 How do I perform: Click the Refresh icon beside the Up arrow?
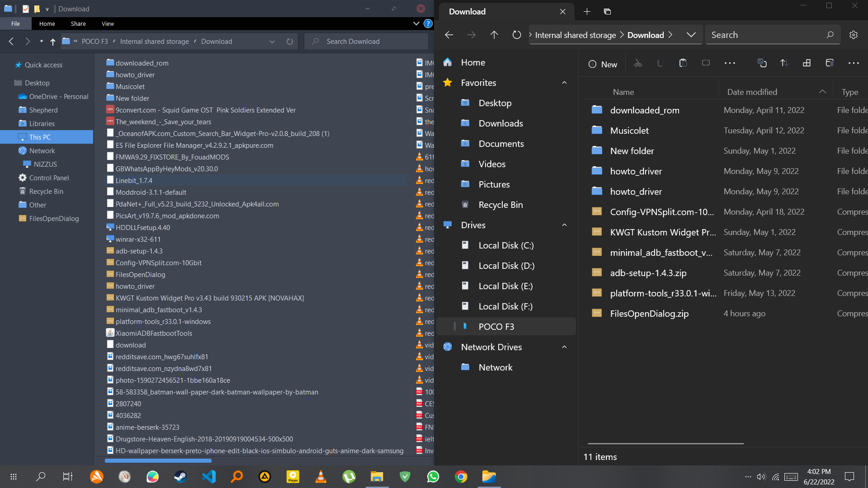[x=516, y=35]
